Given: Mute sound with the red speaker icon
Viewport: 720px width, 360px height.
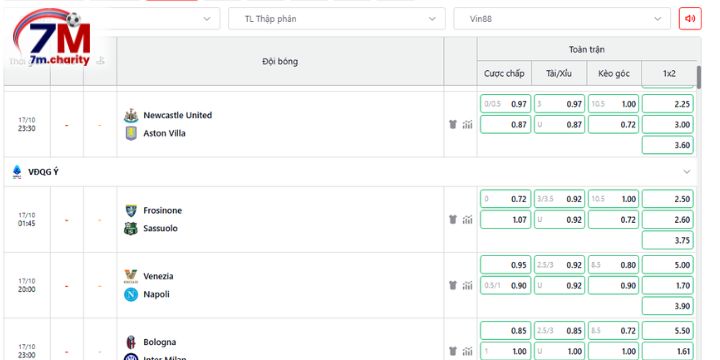Looking at the screenshot, I should coord(690,19).
